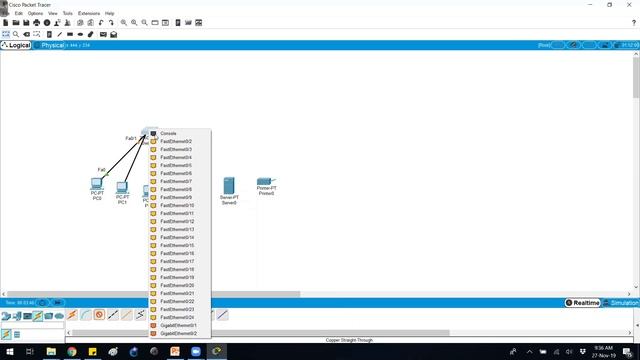Open Zoom app from taskbar
This screenshot has height=360, width=640.
coord(196,351)
